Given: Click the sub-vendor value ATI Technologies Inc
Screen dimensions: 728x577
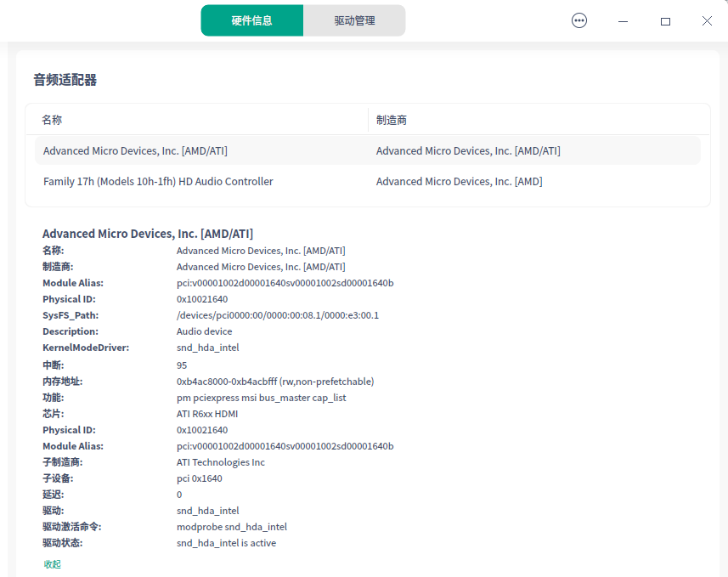Looking at the screenshot, I should [x=221, y=462].
